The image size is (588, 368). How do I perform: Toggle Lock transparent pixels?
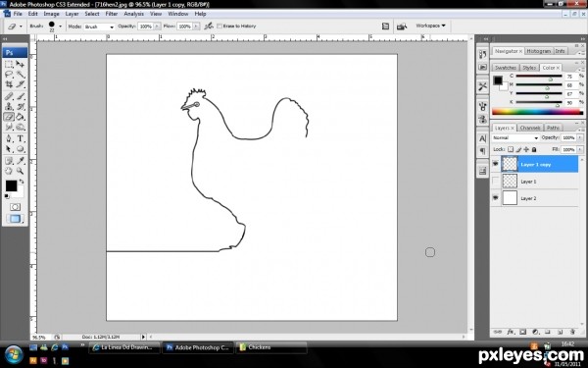(511, 149)
